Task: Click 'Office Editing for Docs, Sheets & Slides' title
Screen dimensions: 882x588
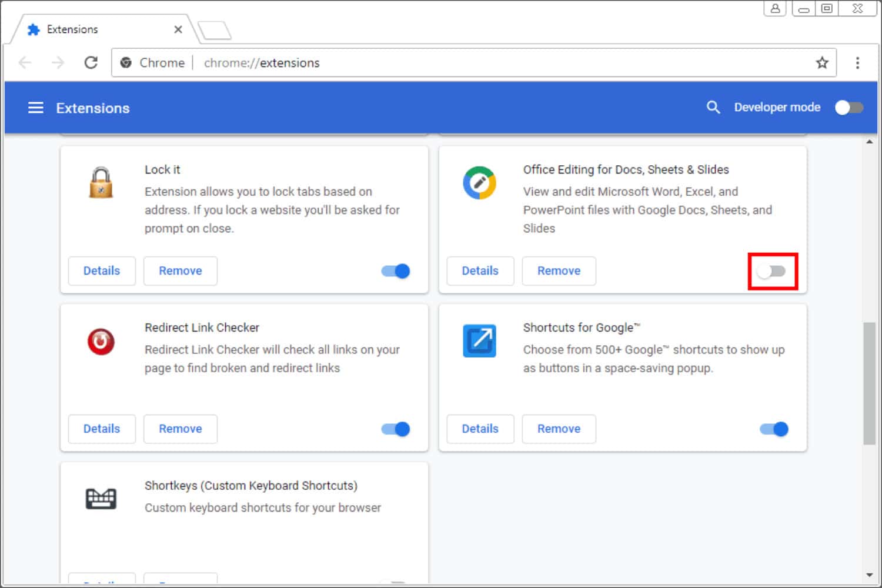Action: tap(626, 169)
